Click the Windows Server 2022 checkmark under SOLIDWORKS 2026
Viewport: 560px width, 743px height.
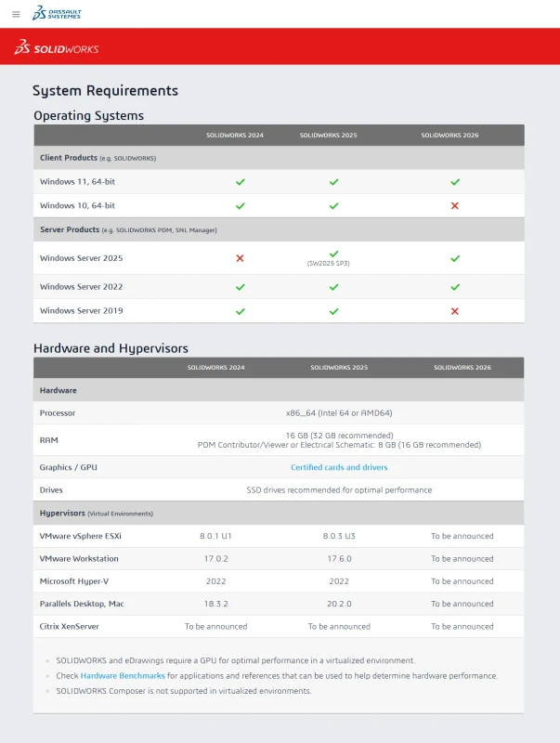pos(455,287)
